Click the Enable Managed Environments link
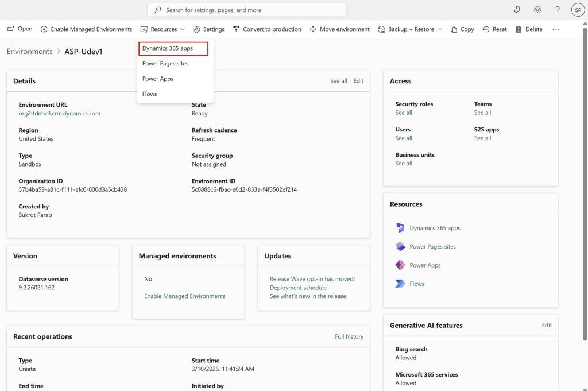 [184, 296]
